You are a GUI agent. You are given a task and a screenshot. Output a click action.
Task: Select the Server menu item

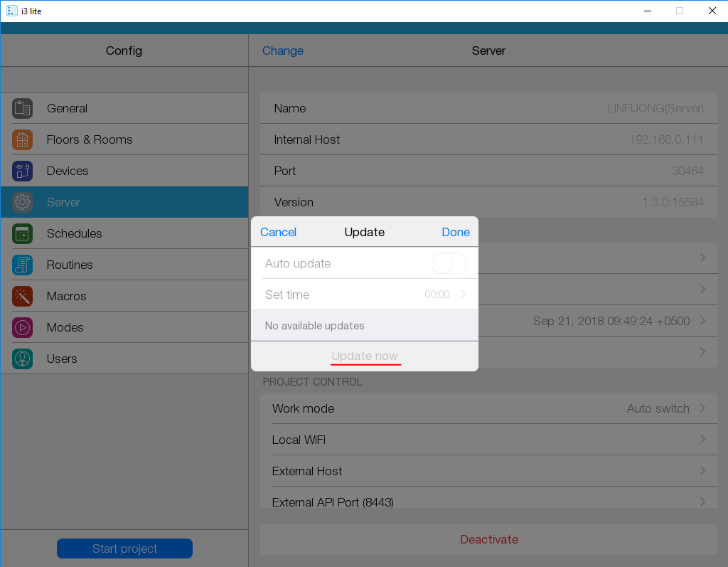(x=124, y=202)
